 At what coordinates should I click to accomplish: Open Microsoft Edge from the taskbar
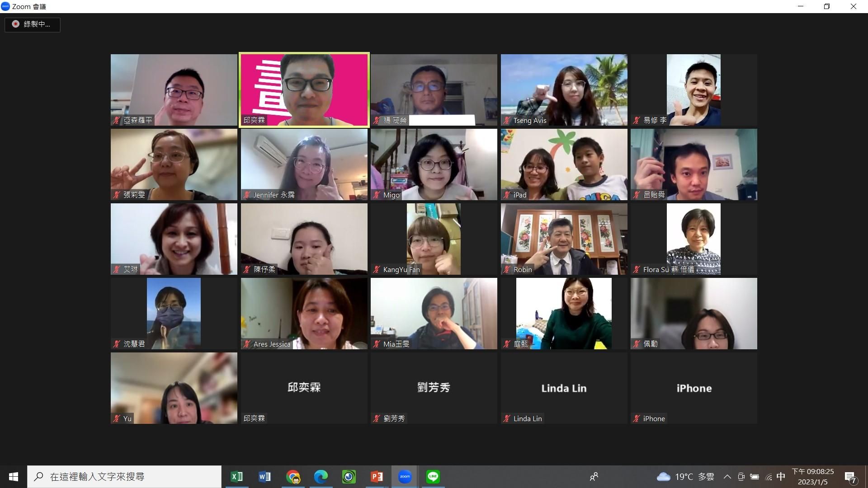click(x=321, y=477)
